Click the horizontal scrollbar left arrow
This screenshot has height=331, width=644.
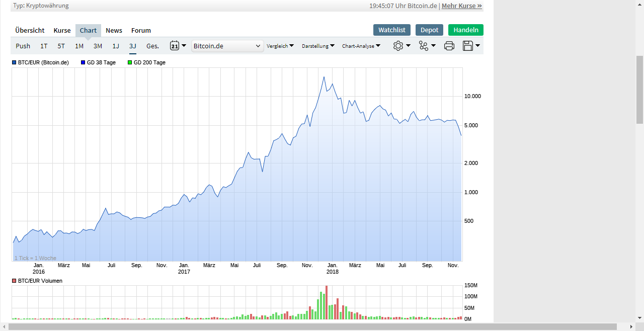coord(4,327)
